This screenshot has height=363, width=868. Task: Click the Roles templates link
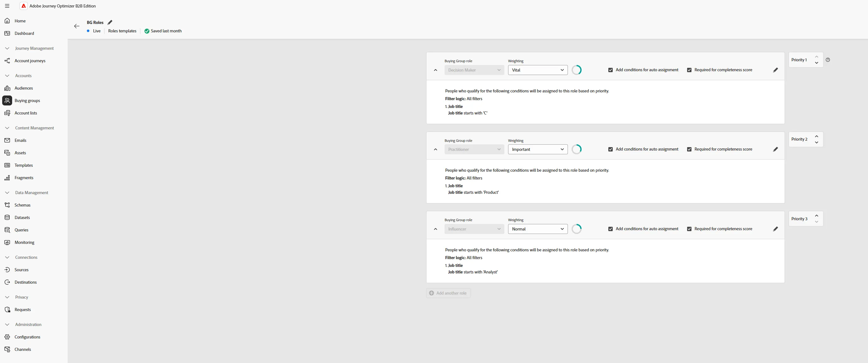122,31
